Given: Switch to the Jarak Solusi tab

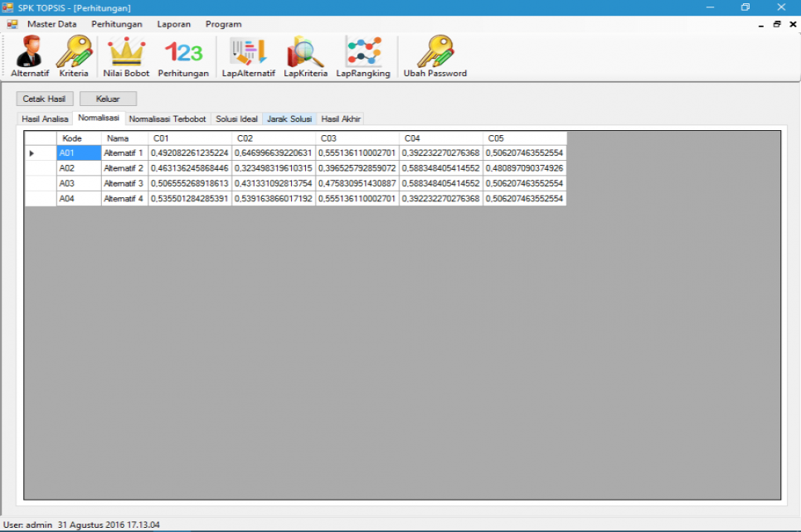Looking at the screenshot, I should [x=289, y=118].
